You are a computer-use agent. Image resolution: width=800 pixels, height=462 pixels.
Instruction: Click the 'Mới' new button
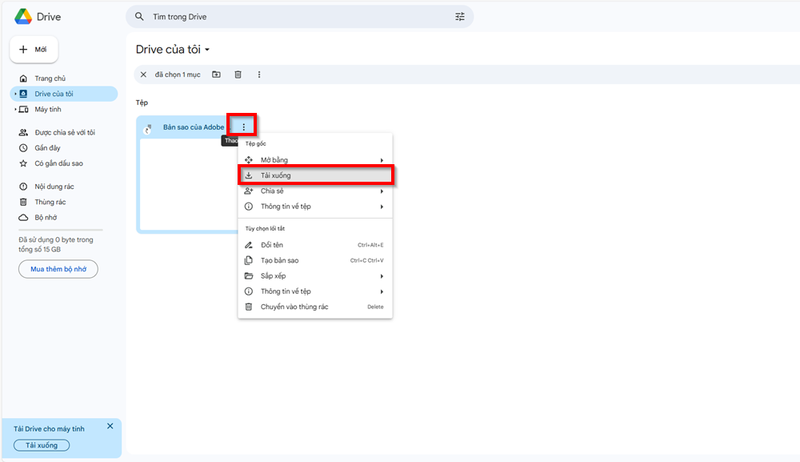(x=34, y=49)
